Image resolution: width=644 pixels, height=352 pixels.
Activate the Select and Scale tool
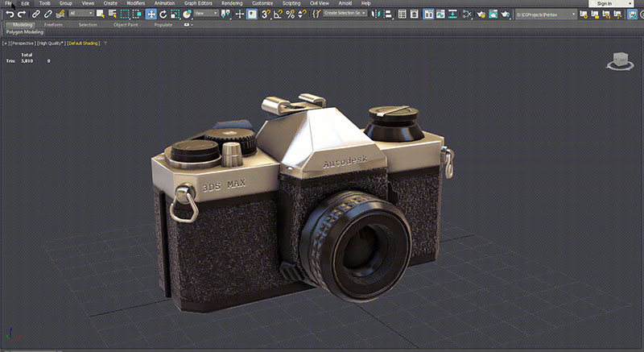coord(175,14)
